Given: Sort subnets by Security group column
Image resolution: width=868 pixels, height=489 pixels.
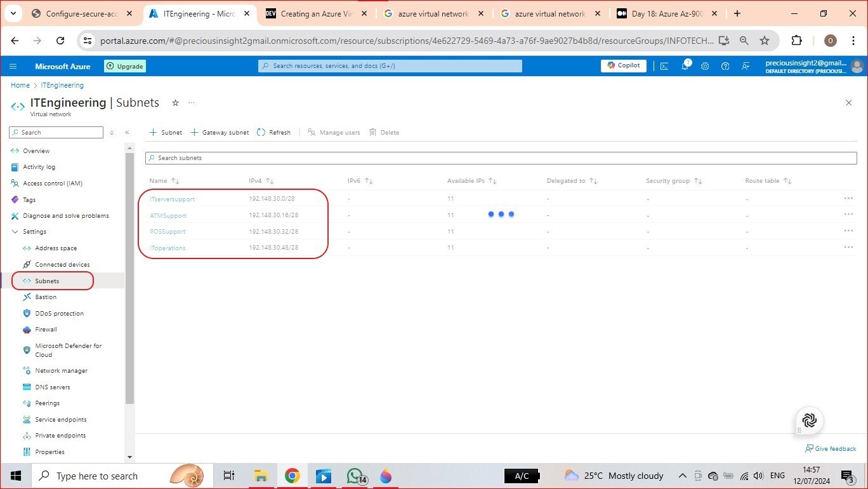Looking at the screenshot, I should [x=674, y=181].
